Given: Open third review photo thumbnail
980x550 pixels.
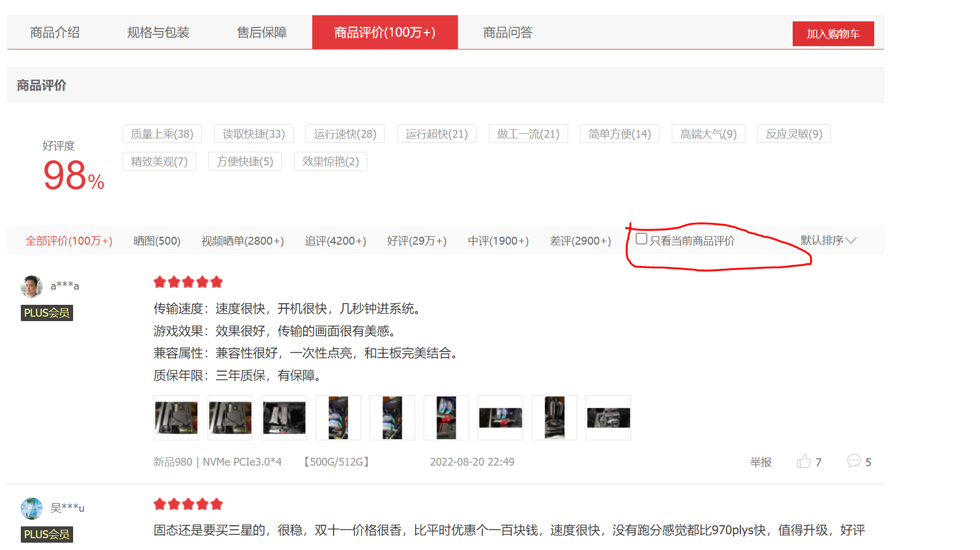Looking at the screenshot, I should (284, 418).
